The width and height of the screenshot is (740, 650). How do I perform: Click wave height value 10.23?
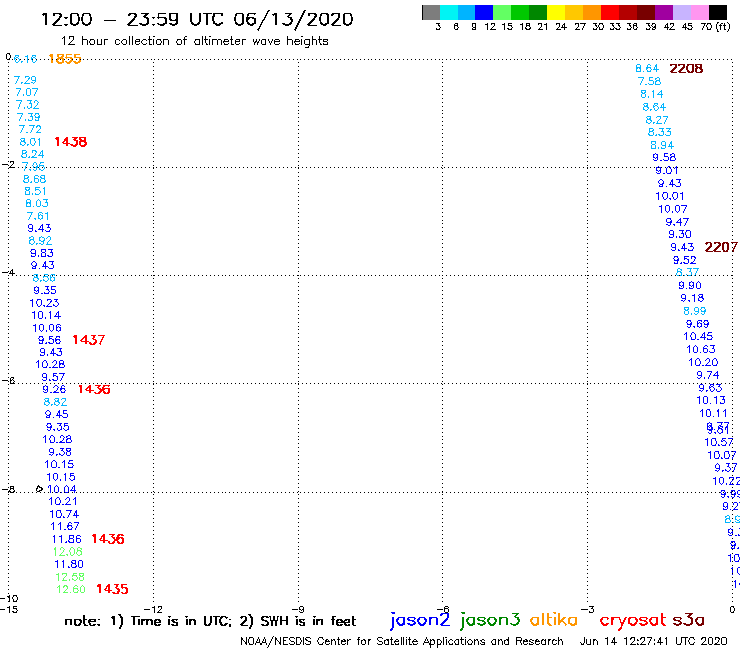(44, 303)
